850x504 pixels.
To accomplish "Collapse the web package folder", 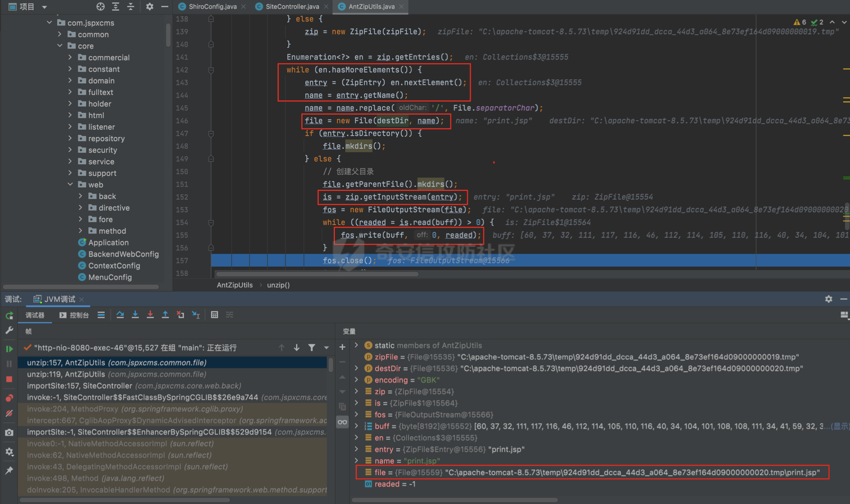I will click(x=70, y=184).
